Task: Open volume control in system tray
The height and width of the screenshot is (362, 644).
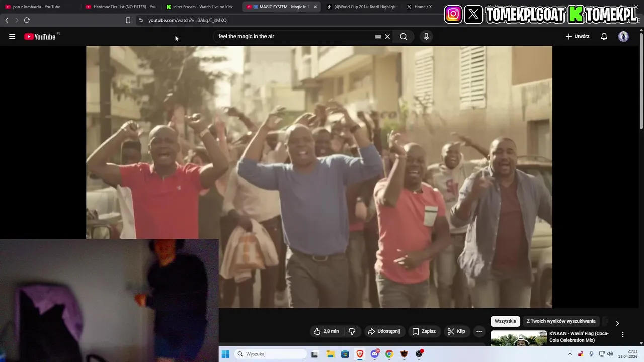Action: click(610, 354)
